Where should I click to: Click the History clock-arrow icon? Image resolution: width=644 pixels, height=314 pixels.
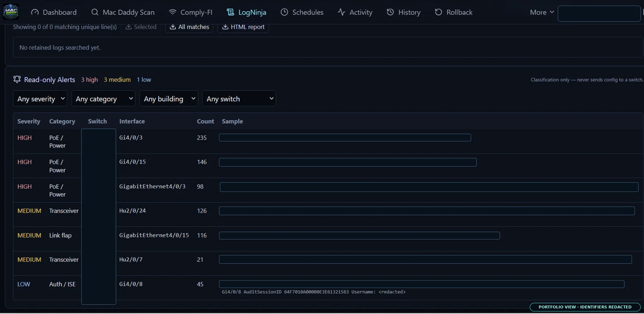click(390, 12)
